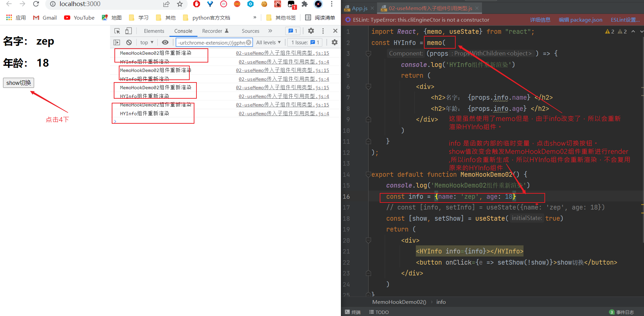Open Chrome's three-dot menu

(332, 4)
